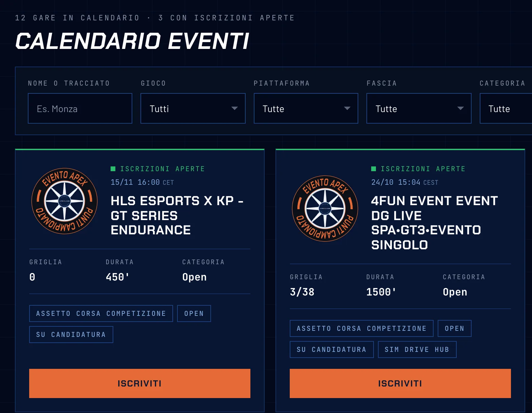
Task: Click Iscrizioni Aperte status on 4Fun Event card
Action: (x=419, y=169)
